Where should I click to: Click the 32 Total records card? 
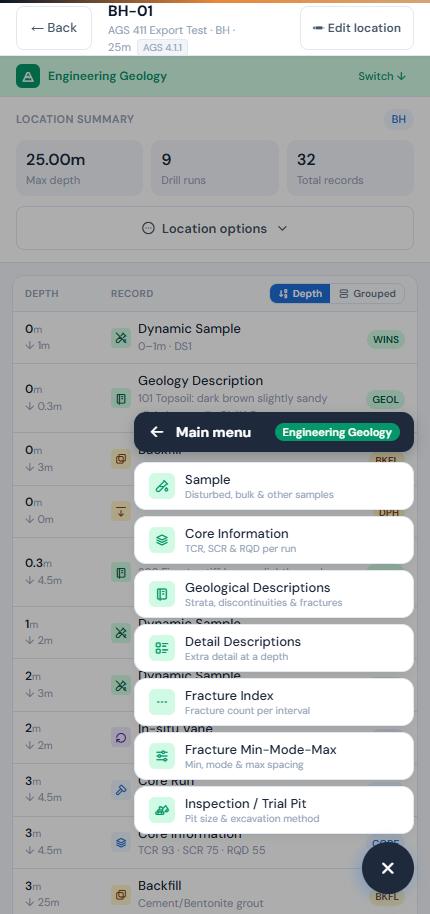click(351, 168)
